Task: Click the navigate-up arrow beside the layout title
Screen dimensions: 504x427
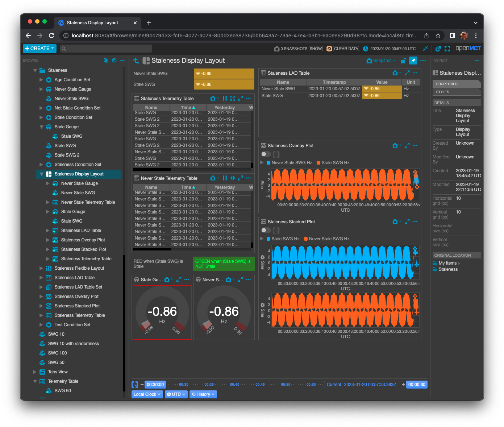Action: click(136, 61)
